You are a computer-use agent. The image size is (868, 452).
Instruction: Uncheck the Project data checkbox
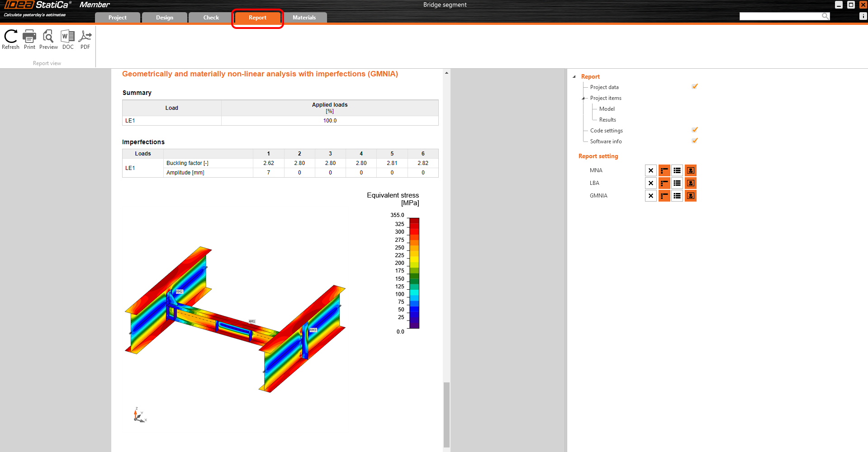coord(695,87)
